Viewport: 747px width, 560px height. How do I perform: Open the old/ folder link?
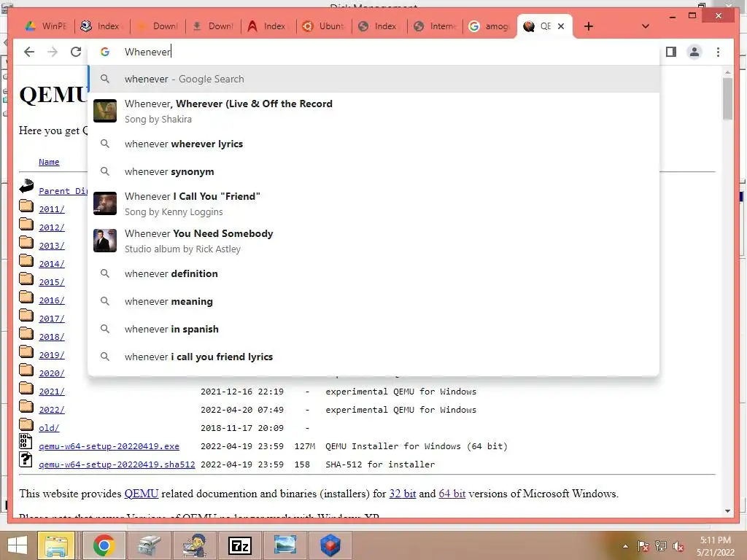[49, 428]
